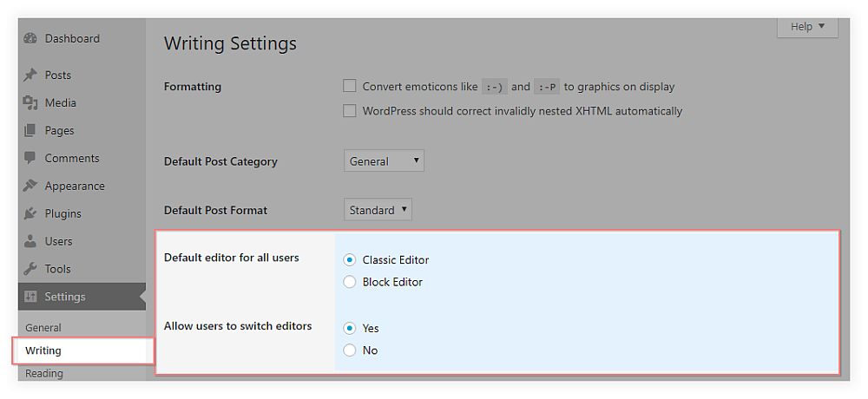Click the Block Editor option label
868x399 pixels.
point(392,282)
